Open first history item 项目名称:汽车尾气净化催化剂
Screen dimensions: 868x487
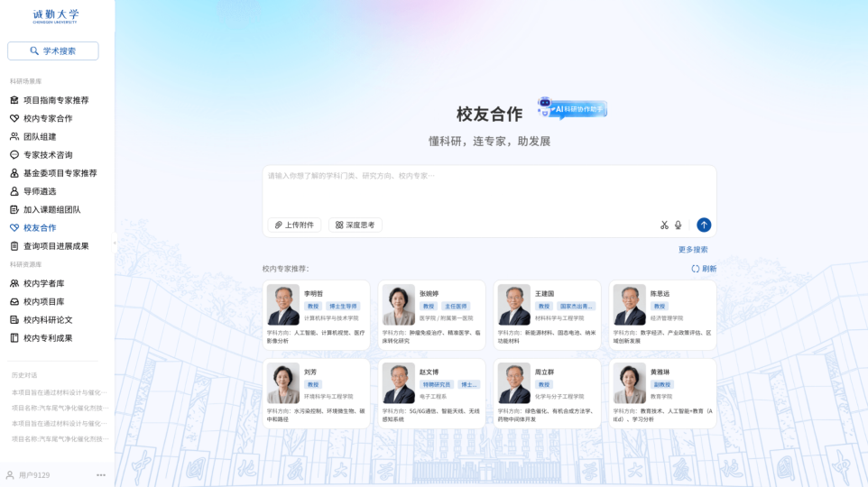click(60, 408)
